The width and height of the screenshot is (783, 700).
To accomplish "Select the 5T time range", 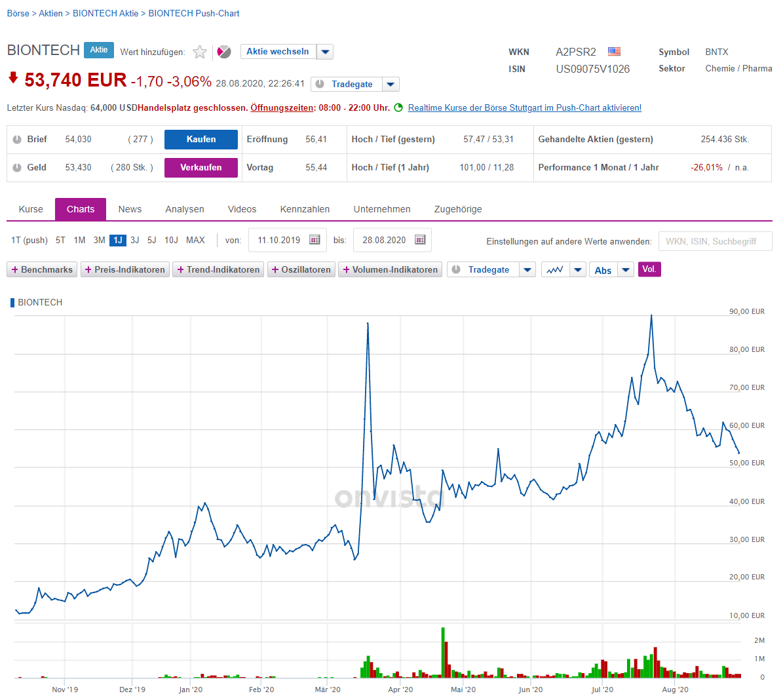I will (x=60, y=241).
